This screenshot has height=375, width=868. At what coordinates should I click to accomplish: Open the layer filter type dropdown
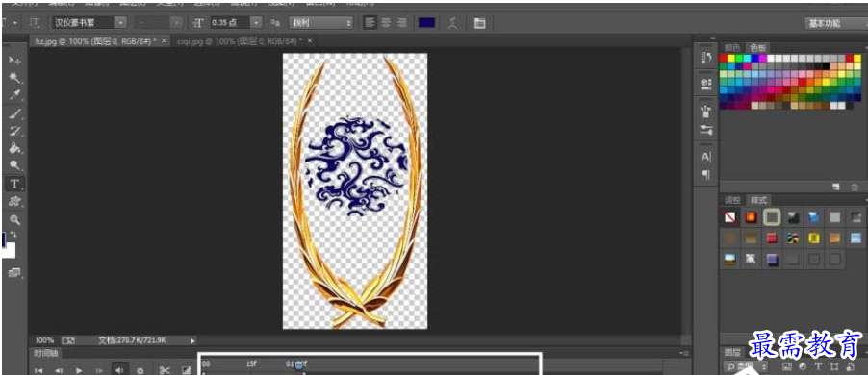745,366
